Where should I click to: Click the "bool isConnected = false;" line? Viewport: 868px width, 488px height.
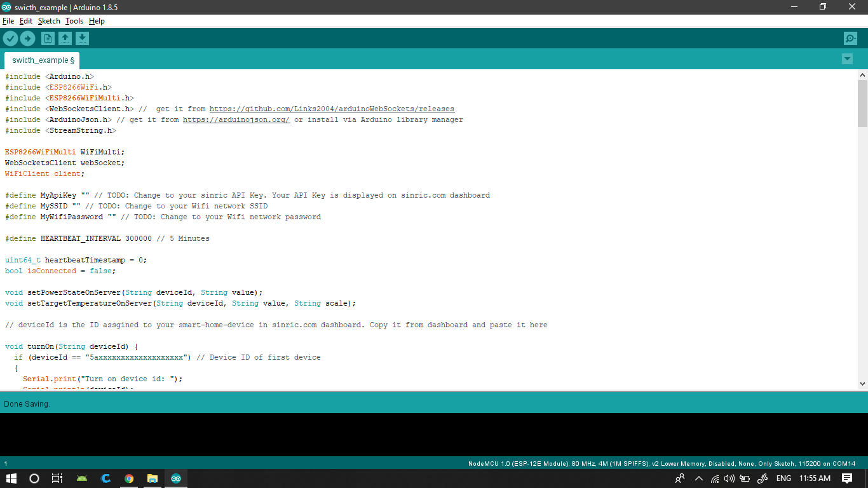[x=60, y=271]
